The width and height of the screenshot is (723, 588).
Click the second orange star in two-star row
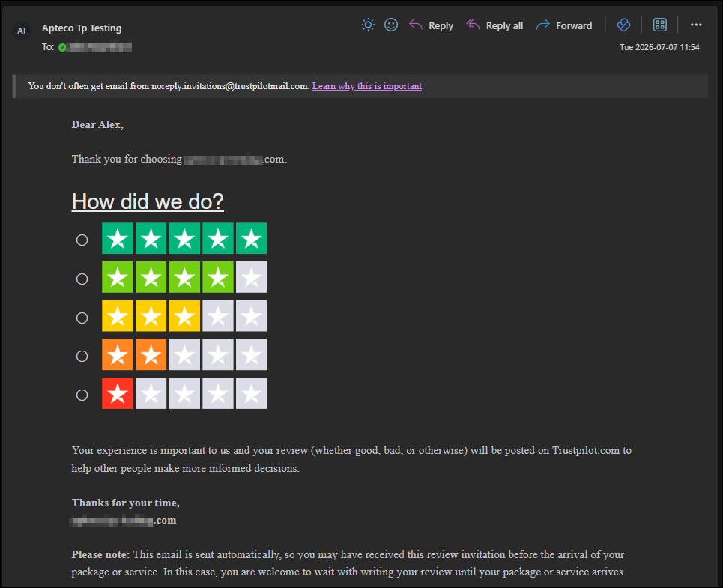coord(151,354)
